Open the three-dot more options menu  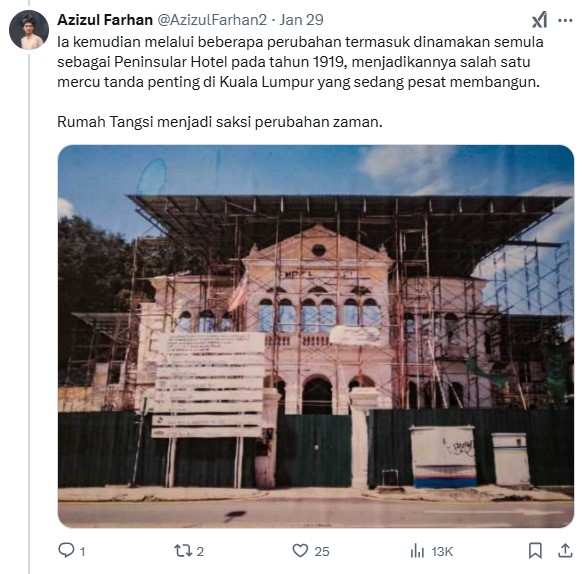565,20
